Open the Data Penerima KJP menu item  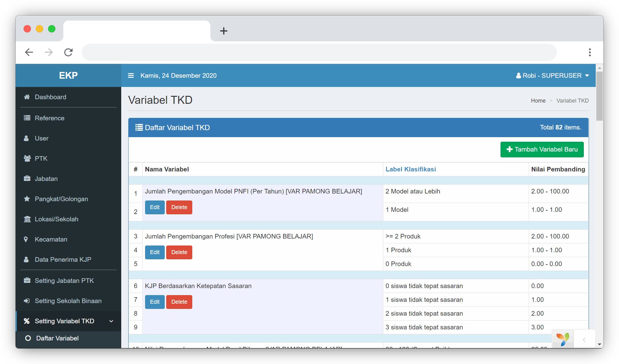pyautogui.click(x=69, y=260)
